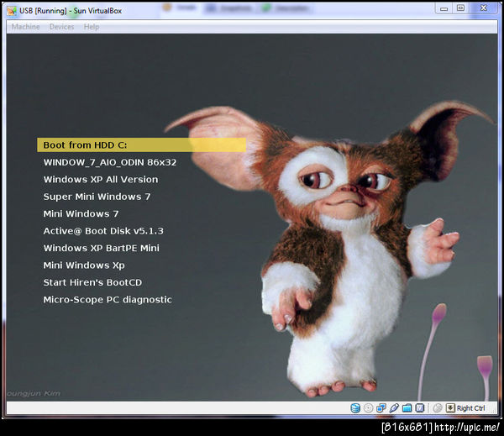This screenshot has height=436, width=504.
Task: Click the hard disk activity status icon
Action: (355, 408)
